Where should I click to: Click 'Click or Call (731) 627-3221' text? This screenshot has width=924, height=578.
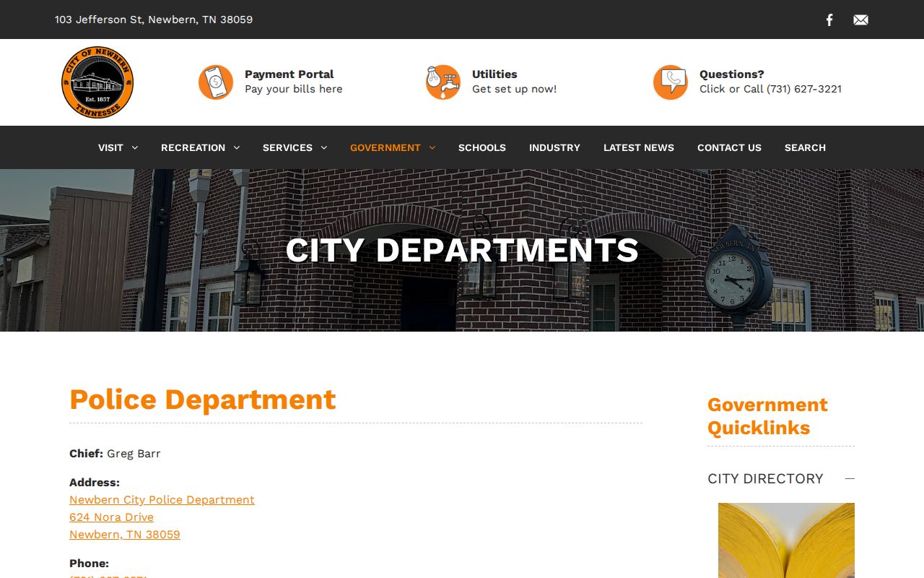pos(770,89)
